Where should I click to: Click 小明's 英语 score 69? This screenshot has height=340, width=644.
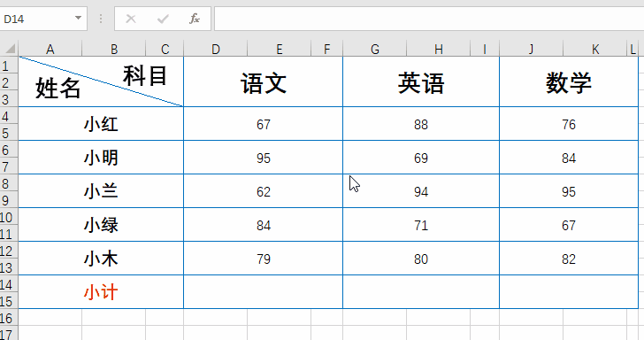[421, 158]
